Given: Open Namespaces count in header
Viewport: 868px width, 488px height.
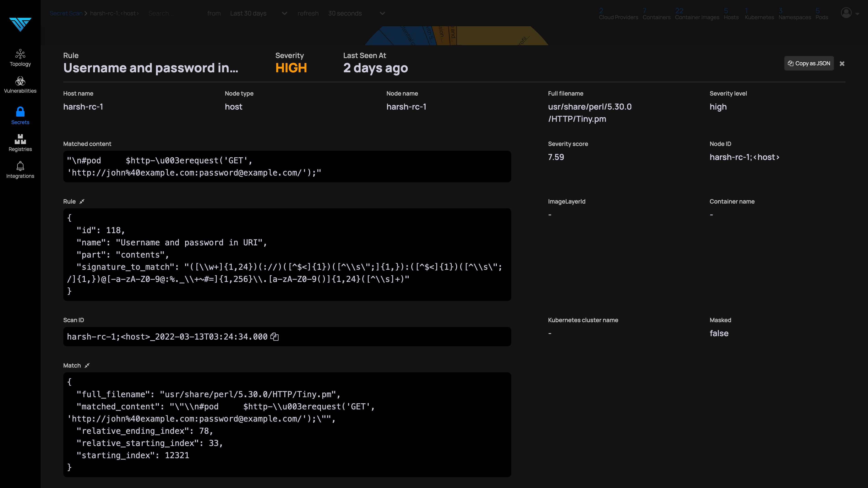Looking at the screenshot, I should point(795,14).
